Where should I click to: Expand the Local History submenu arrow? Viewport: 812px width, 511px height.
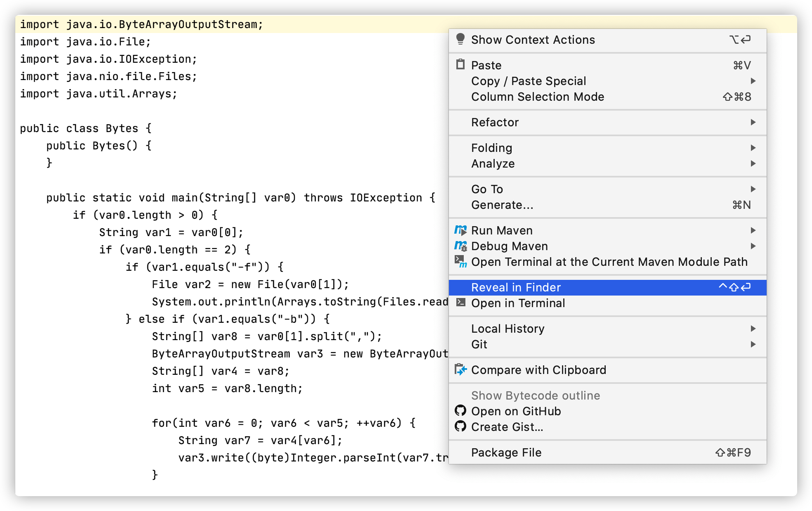[x=753, y=329]
